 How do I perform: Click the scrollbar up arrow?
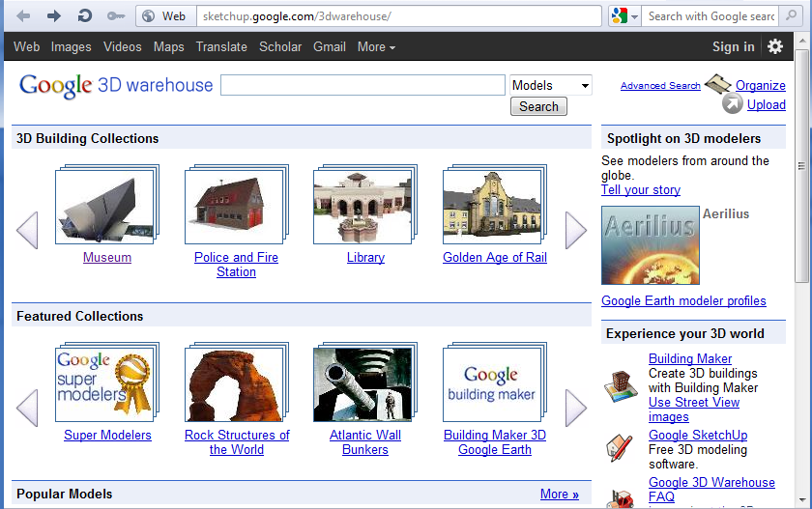pyautogui.click(x=802, y=41)
